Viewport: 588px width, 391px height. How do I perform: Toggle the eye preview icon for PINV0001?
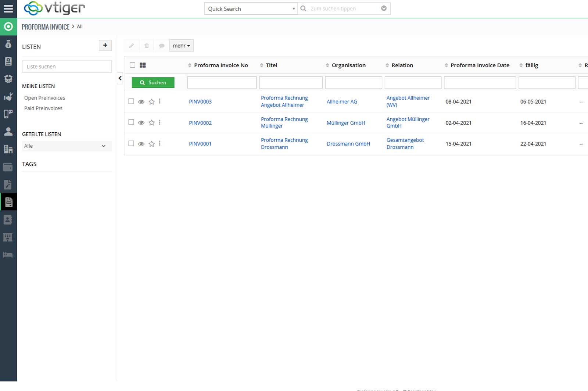pos(141,144)
